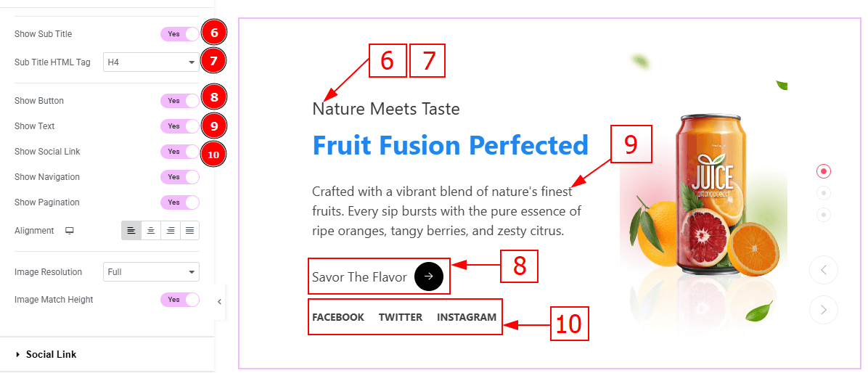Turn off Image Match Height switch
This screenshot has width=868, height=373.
180,300
